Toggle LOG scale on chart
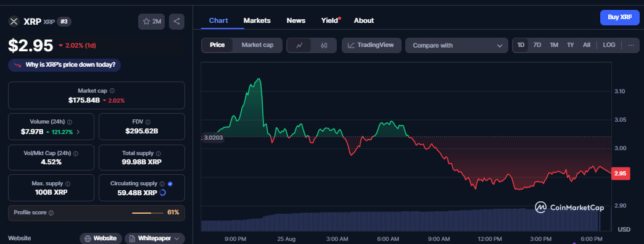The width and height of the screenshot is (644, 244). pos(609,45)
